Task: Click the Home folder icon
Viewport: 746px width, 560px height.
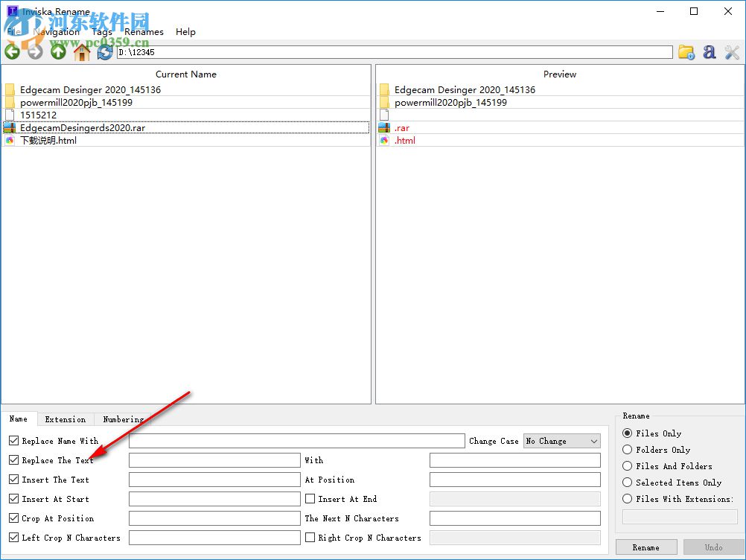Action: click(82, 52)
